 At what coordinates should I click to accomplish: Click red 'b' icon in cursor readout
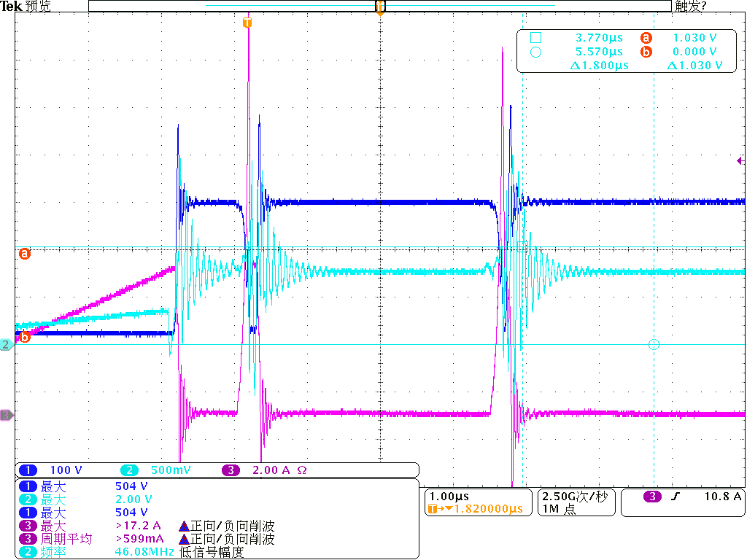click(x=646, y=52)
